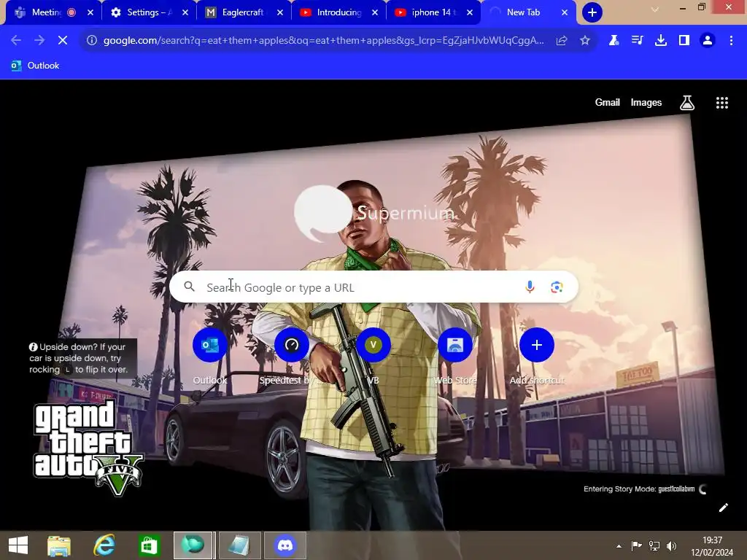Show hidden tray icons arrow
This screenshot has height=560, width=747.
point(619,546)
